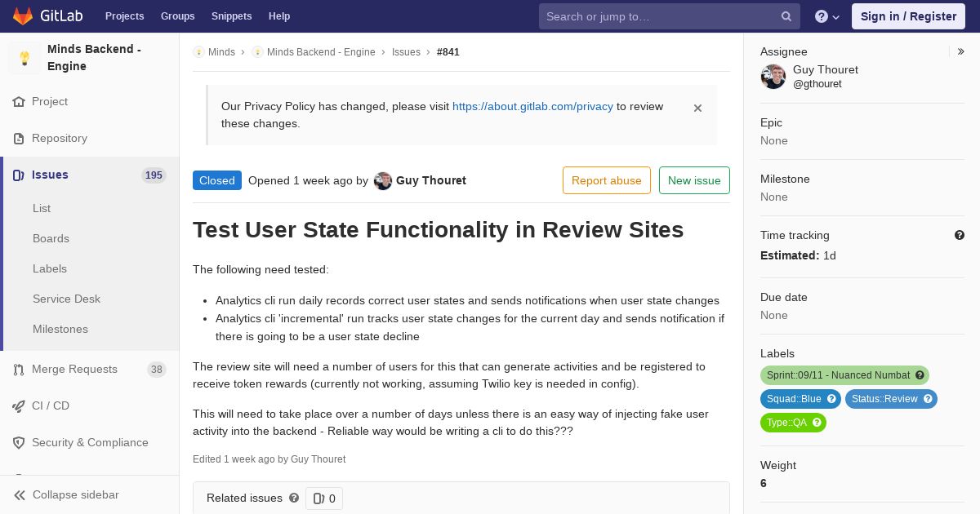980x514 pixels.
Task: Open assignee Guy Thouret name link
Action: pos(826,70)
